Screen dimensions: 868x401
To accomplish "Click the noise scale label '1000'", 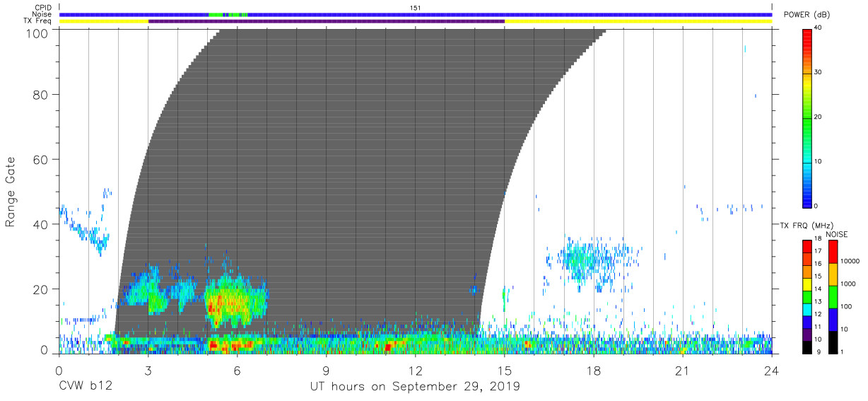I will tap(848, 284).
